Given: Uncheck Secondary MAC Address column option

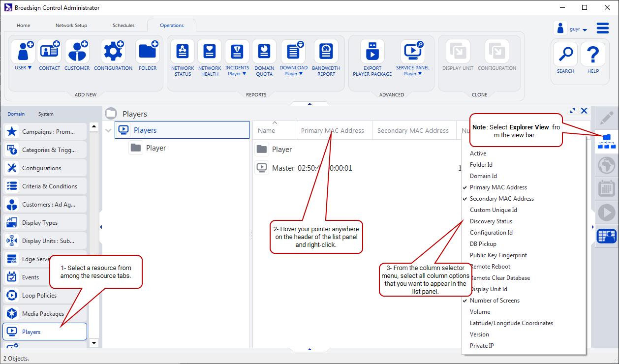Looking at the screenshot, I should 501,199.
